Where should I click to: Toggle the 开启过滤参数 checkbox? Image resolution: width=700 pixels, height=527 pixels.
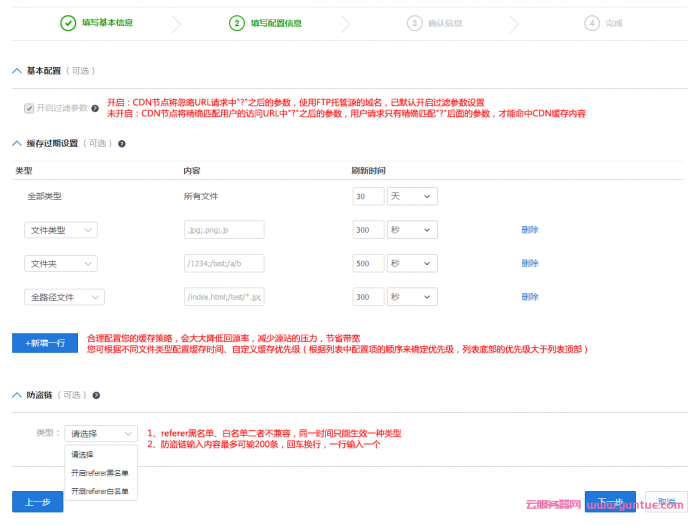[x=29, y=107]
